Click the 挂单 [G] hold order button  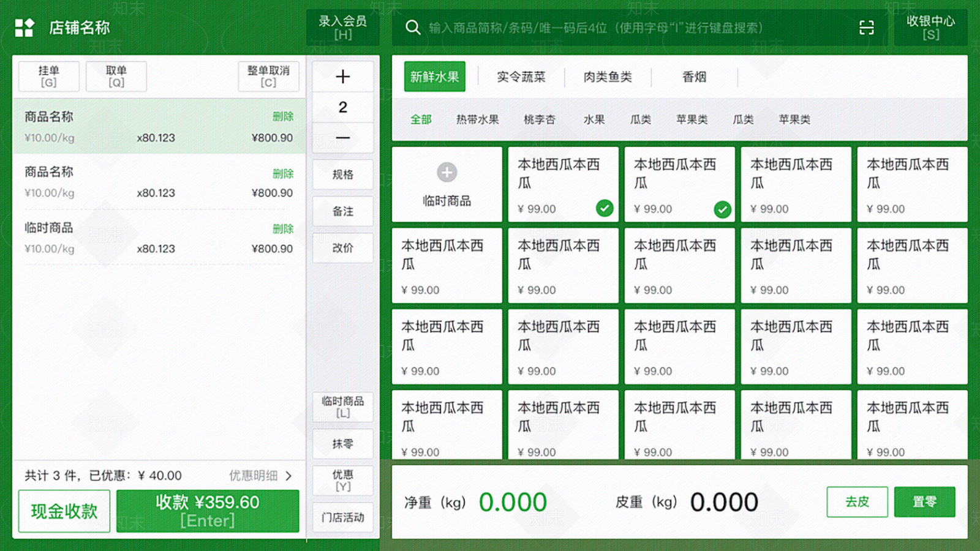(x=49, y=76)
